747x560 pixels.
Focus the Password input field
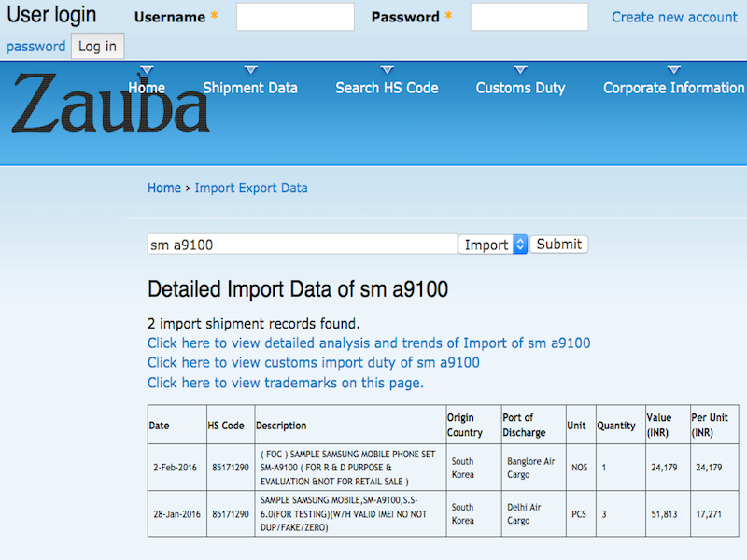pyautogui.click(x=529, y=17)
